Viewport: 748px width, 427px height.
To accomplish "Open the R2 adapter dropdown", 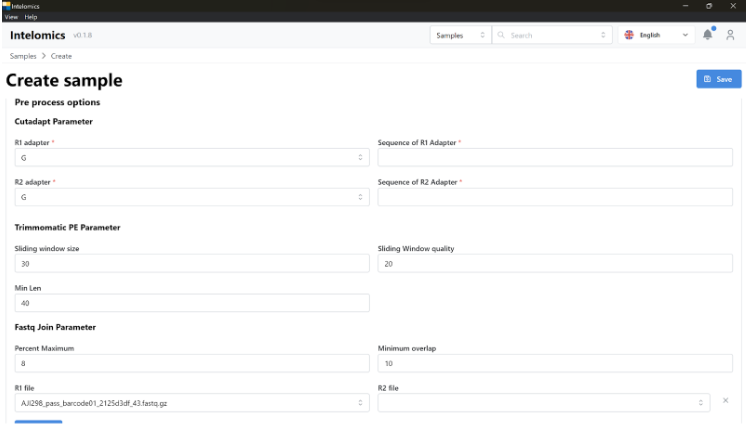I will [x=192, y=198].
